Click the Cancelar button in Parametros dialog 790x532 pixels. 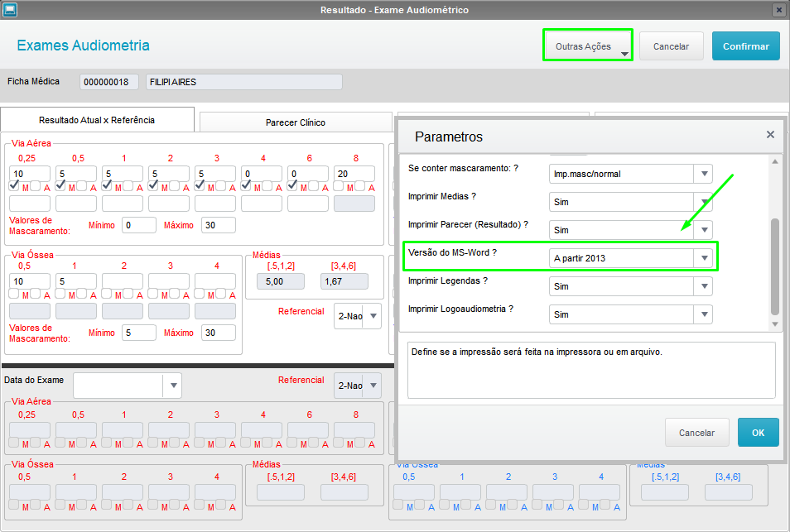[x=696, y=433]
